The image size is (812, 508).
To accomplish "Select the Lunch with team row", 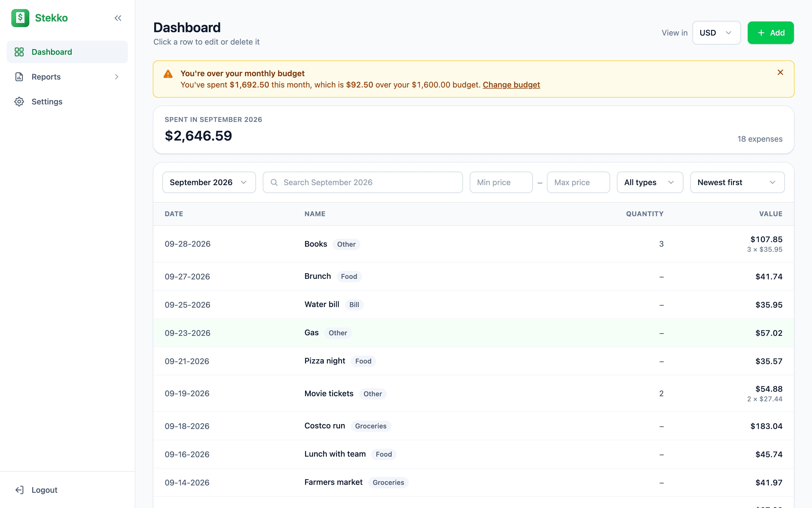I will (473, 454).
